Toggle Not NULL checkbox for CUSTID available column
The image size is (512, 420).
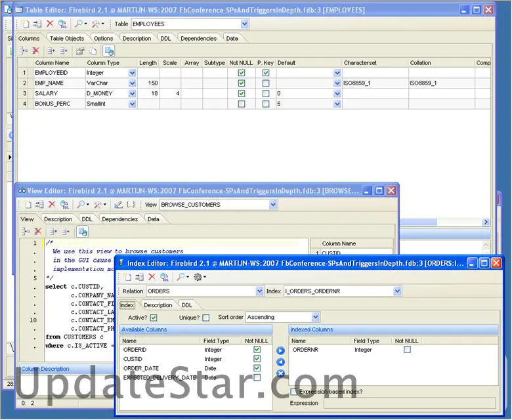[x=257, y=359]
